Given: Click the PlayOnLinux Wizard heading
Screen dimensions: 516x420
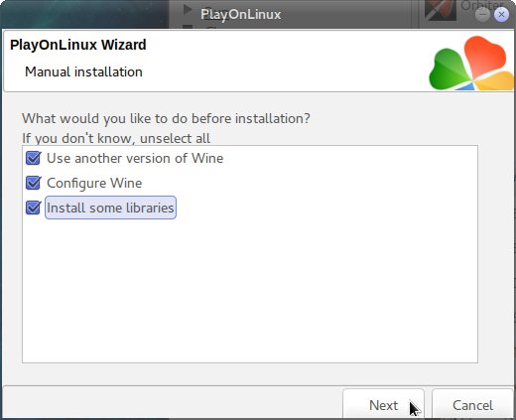Looking at the screenshot, I should pos(78,45).
